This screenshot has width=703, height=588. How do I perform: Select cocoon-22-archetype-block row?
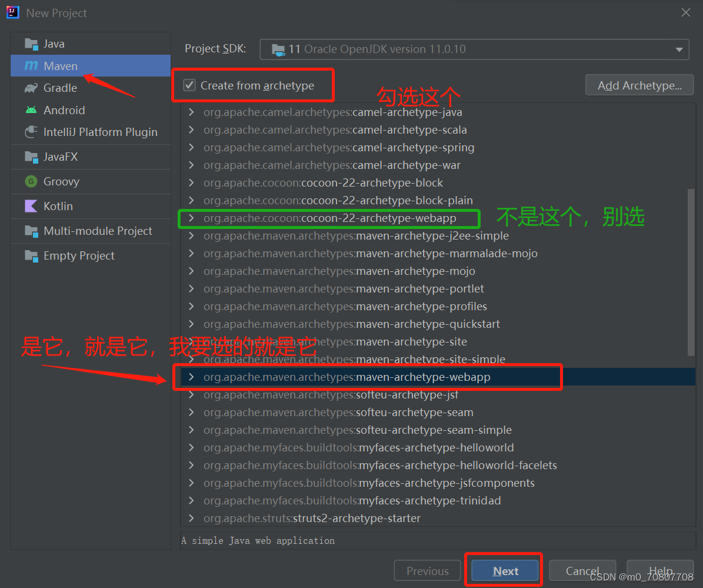tap(438, 183)
